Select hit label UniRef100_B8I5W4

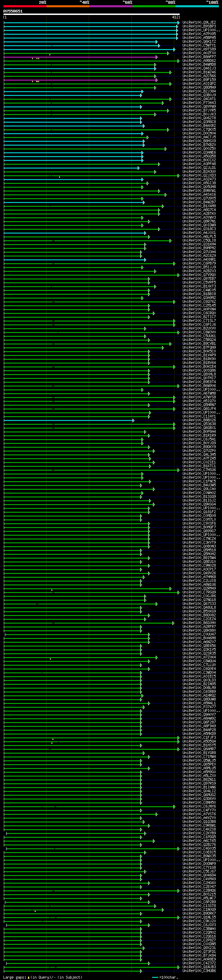tap(199, 558)
